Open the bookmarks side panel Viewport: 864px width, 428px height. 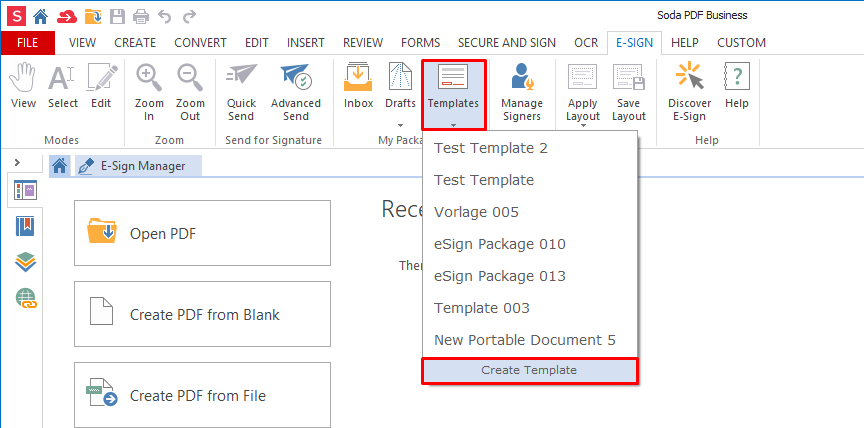click(25, 226)
